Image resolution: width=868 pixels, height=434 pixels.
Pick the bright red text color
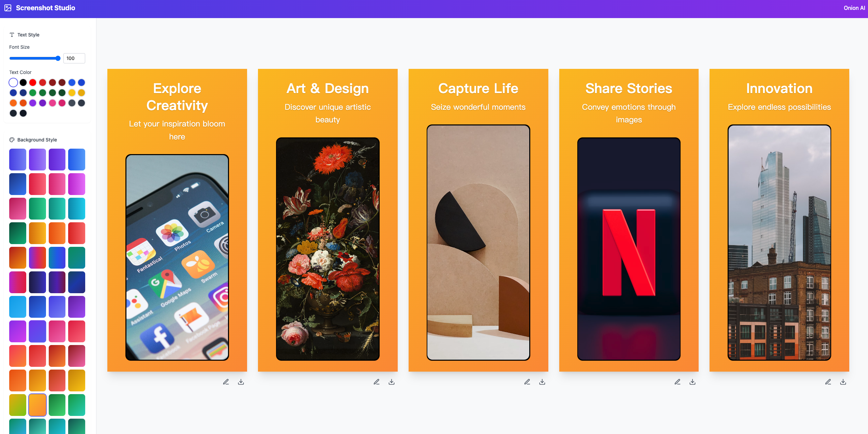pos(33,83)
